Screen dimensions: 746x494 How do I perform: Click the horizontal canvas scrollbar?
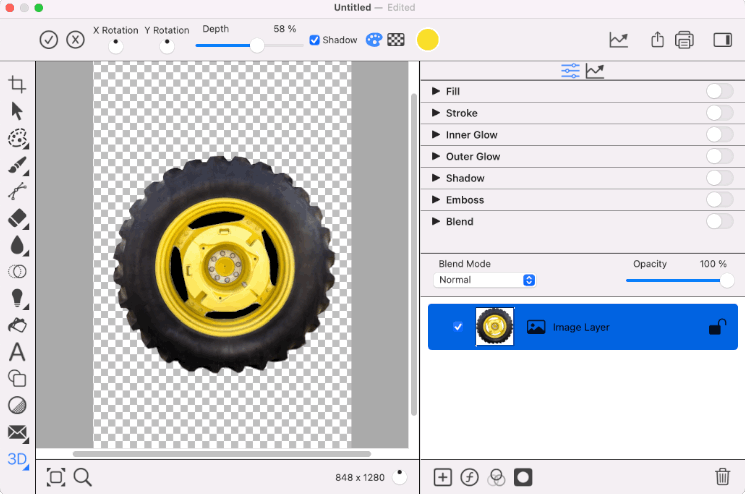222,454
